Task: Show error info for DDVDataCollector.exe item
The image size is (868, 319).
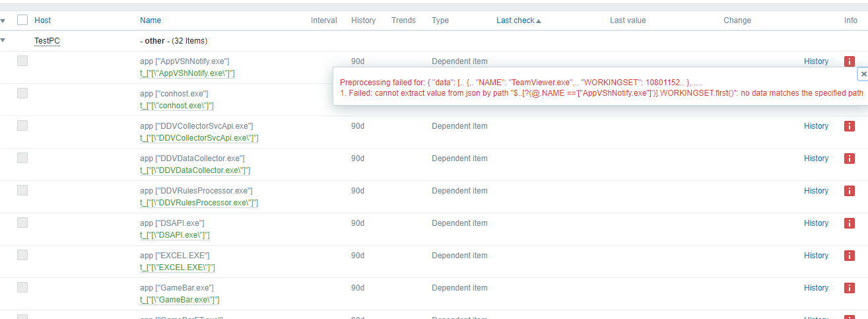Action: (850, 159)
